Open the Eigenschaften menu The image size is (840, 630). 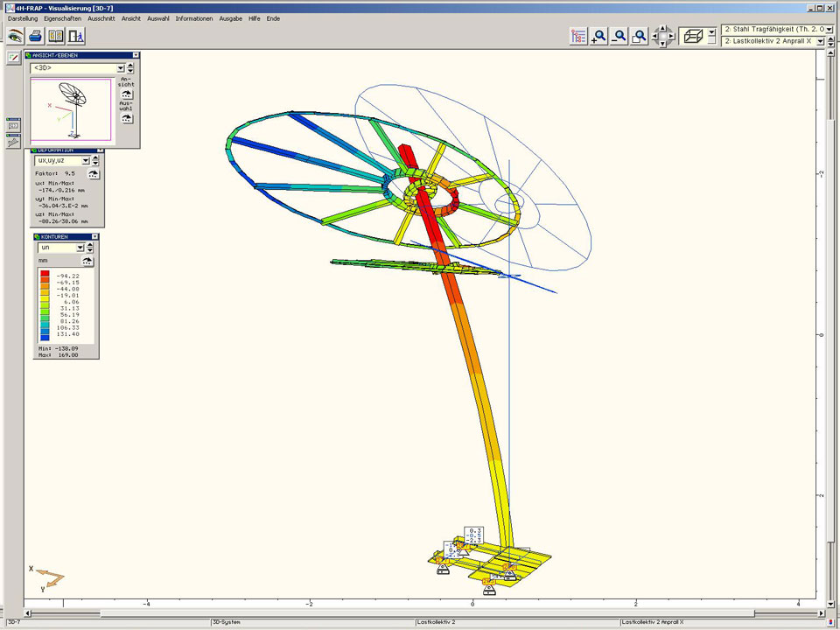click(62, 18)
